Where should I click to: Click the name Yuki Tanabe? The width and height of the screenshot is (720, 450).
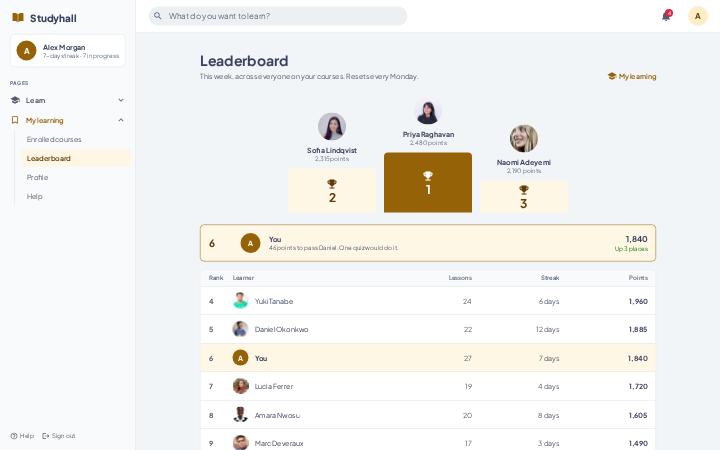point(274,301)
